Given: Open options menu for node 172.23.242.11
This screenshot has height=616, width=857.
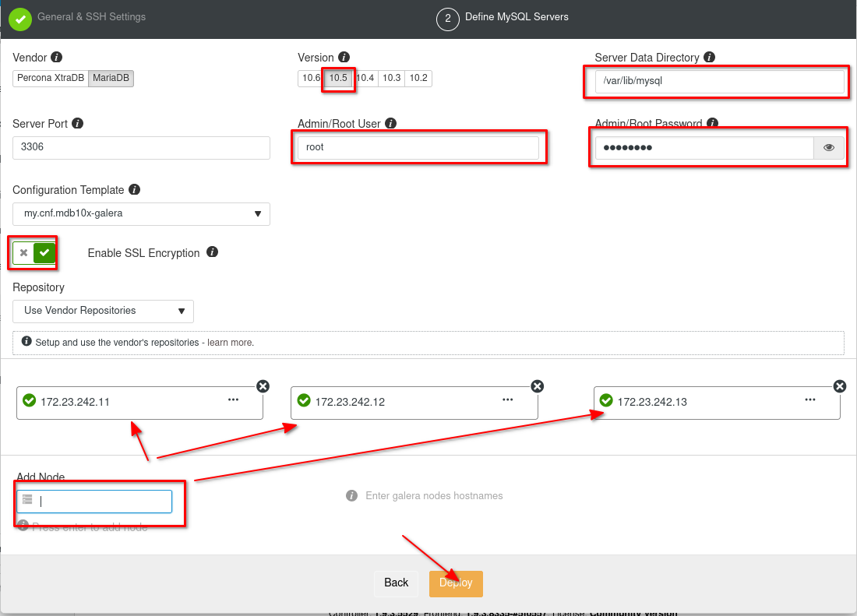Looking at the screenshot, I should pos(233,400).
